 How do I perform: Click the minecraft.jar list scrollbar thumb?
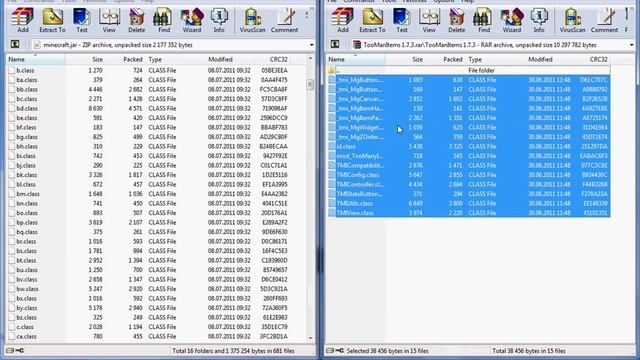[310, 84]
